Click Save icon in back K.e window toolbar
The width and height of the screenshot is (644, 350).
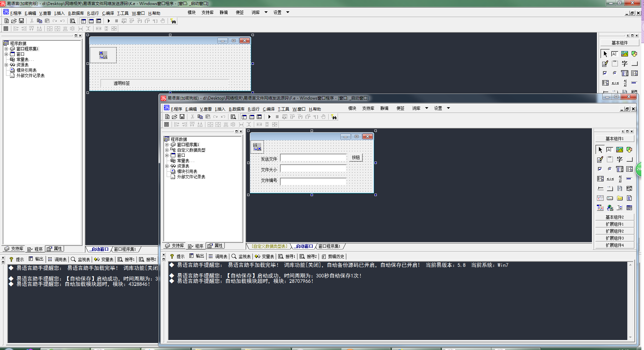point(21,21)
